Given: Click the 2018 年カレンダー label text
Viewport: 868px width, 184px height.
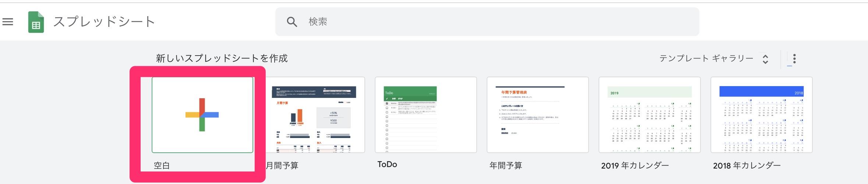Looking at the screenshot, I should 747,166.
